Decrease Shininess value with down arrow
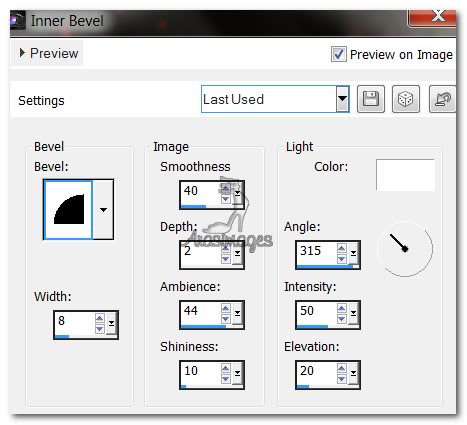Viewport: 467px width, 425px height. [226, 379]
